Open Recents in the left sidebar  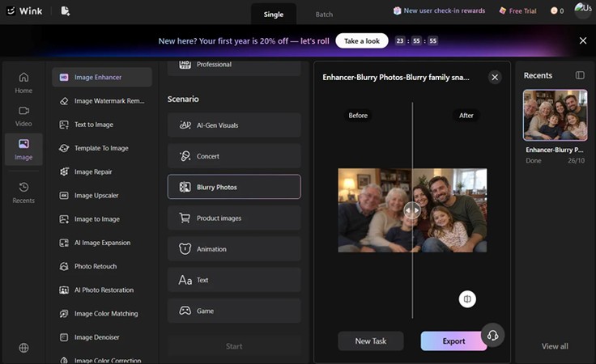coord(23,193)
